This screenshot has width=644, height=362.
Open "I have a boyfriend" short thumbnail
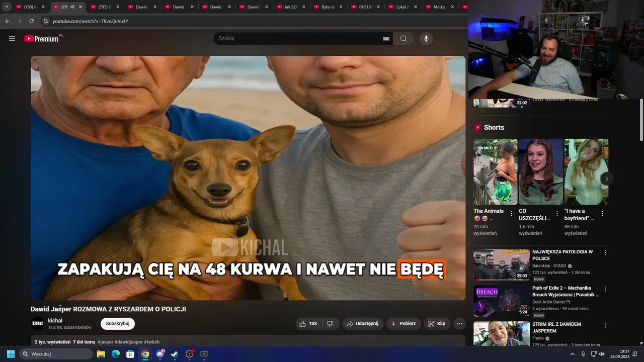coord(586,171)
